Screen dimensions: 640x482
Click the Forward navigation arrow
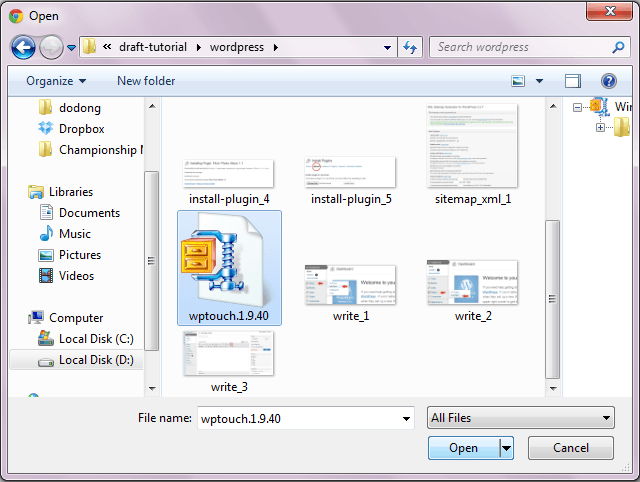click(51, 47)
